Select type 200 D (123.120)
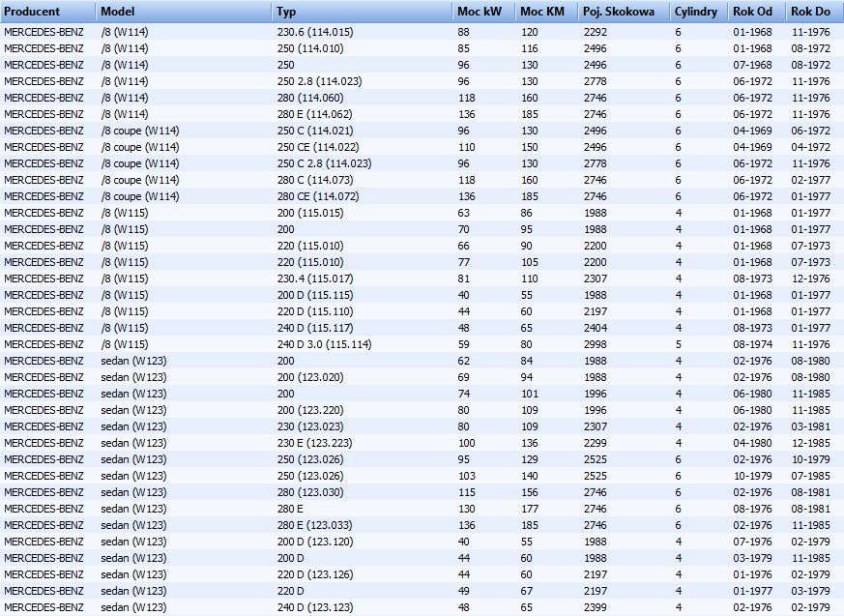The width and height of the screenshot is (844, 616). click(x=315, y=542)
